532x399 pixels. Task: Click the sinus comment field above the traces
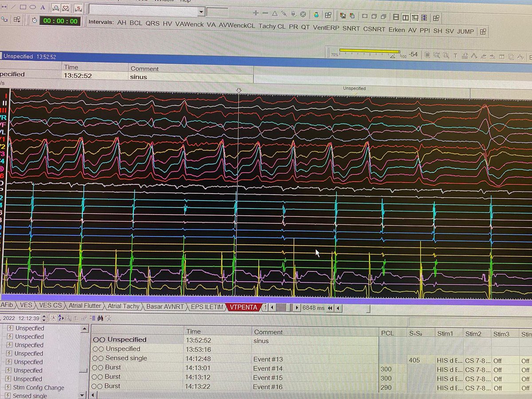pyautogui.click(x=191, y=77)
